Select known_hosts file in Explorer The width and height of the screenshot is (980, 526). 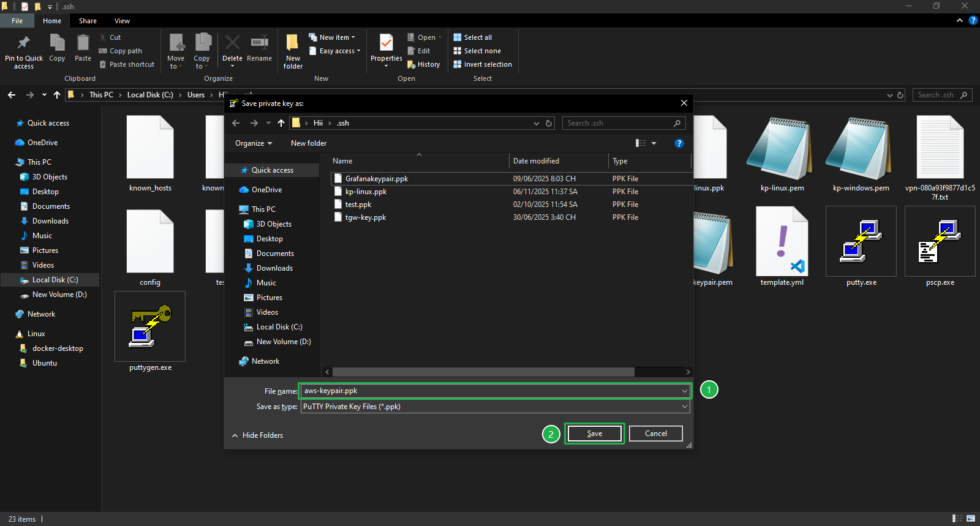(150, 153)
